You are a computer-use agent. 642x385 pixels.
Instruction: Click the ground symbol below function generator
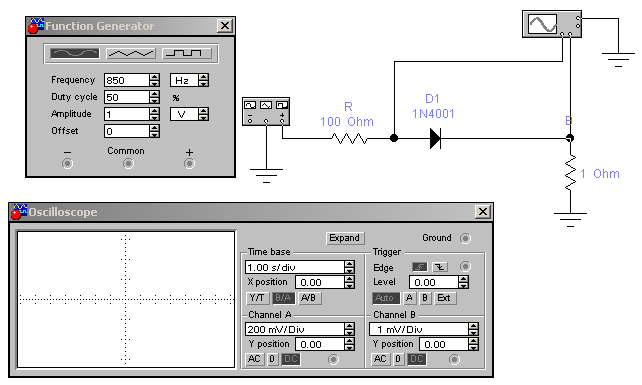[267, 175]
